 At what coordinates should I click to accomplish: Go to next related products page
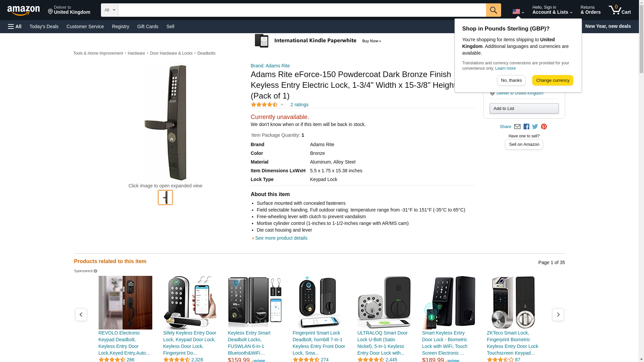[558, 314]
